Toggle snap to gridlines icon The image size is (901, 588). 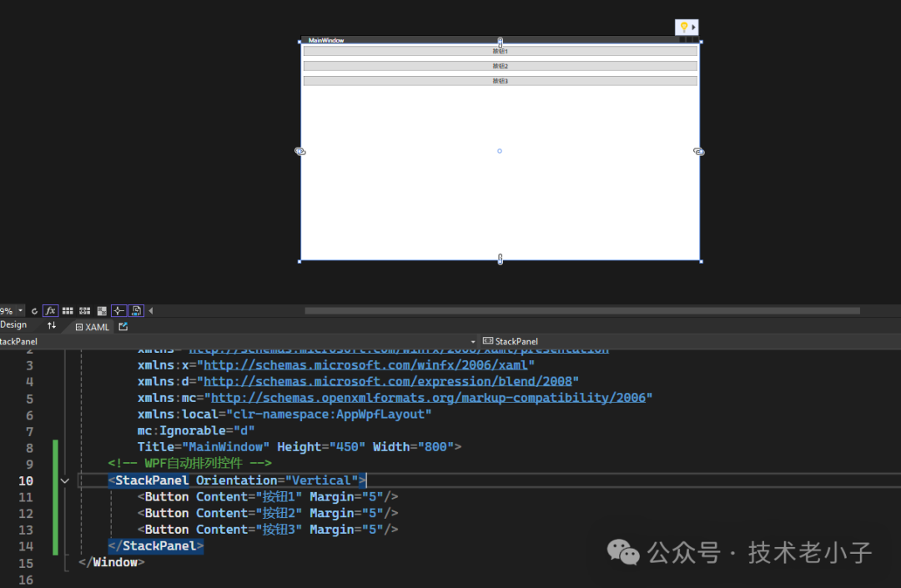pyautogui.click(x=84, y=311)
